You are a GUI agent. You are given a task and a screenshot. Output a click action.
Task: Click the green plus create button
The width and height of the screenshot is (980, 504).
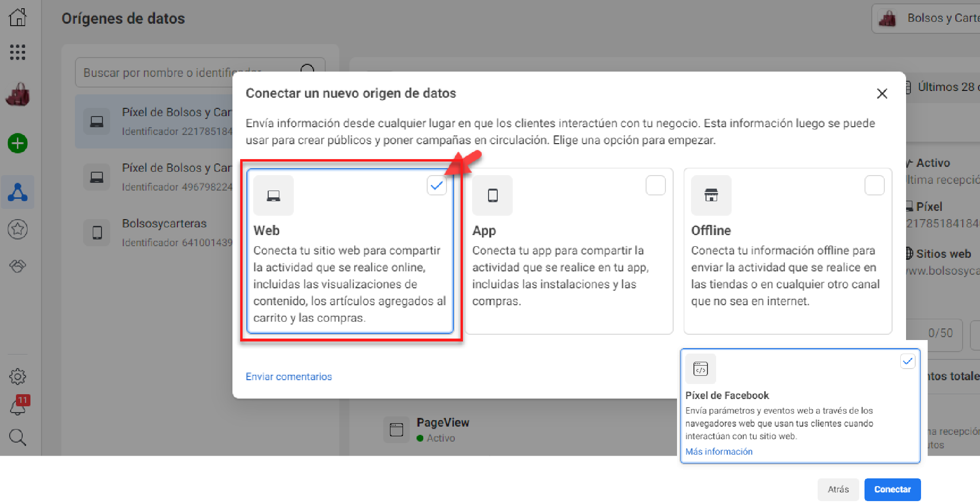pyautogui.click(x=18, y=143)
